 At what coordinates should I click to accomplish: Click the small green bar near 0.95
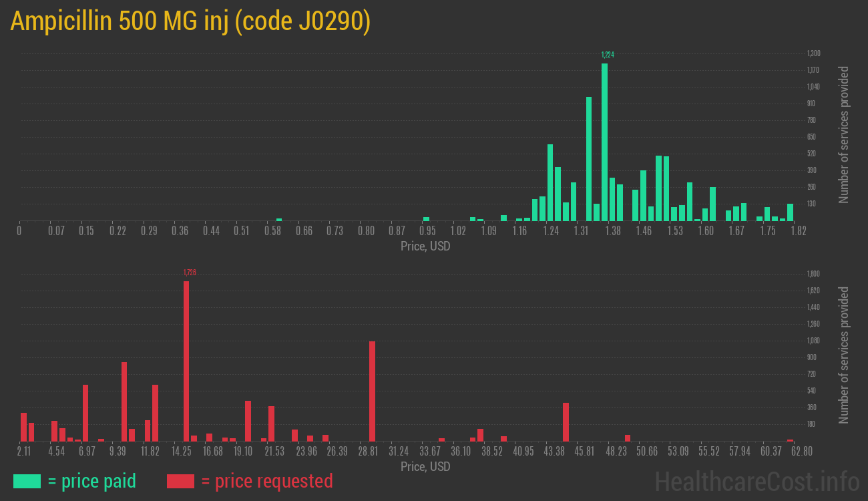426,218
